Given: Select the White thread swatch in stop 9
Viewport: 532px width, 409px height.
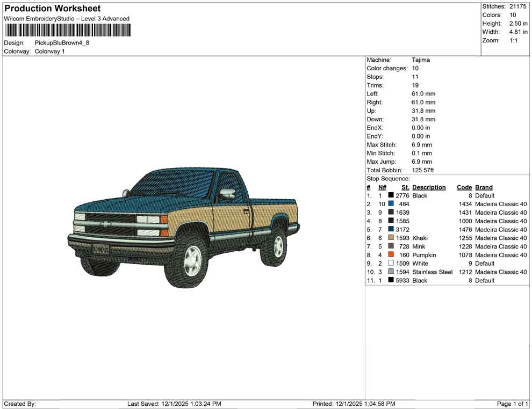Looking at the screenshot, I should pos(390,264).
